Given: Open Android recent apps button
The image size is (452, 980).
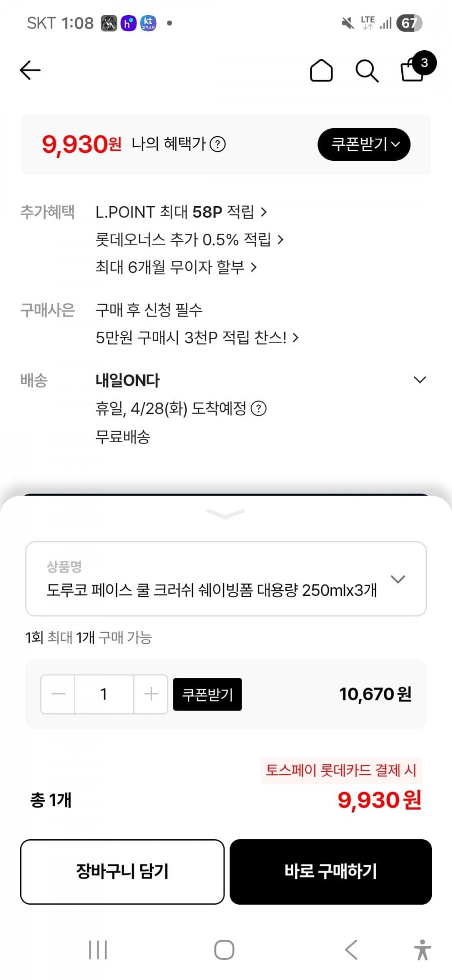Looking at the screenshot, I should [x=98, y=950].
